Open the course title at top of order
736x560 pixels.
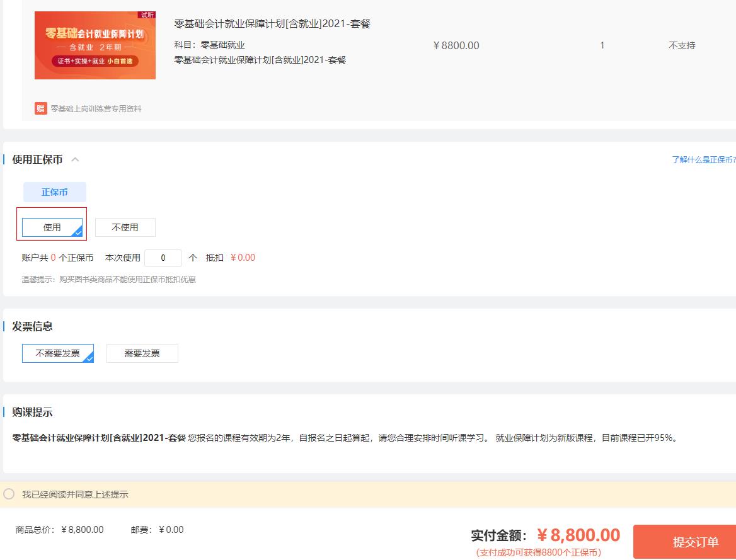(272, 24)
